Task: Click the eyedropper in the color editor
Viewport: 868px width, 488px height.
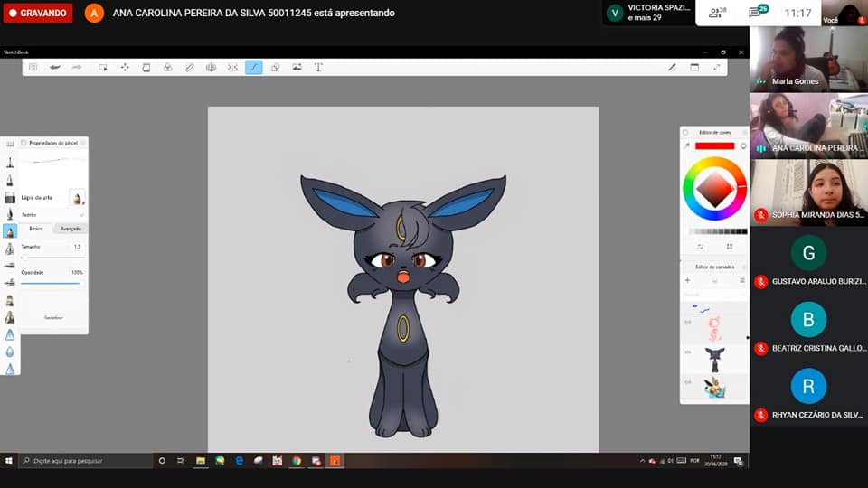Action: click(x=687, y=146)
